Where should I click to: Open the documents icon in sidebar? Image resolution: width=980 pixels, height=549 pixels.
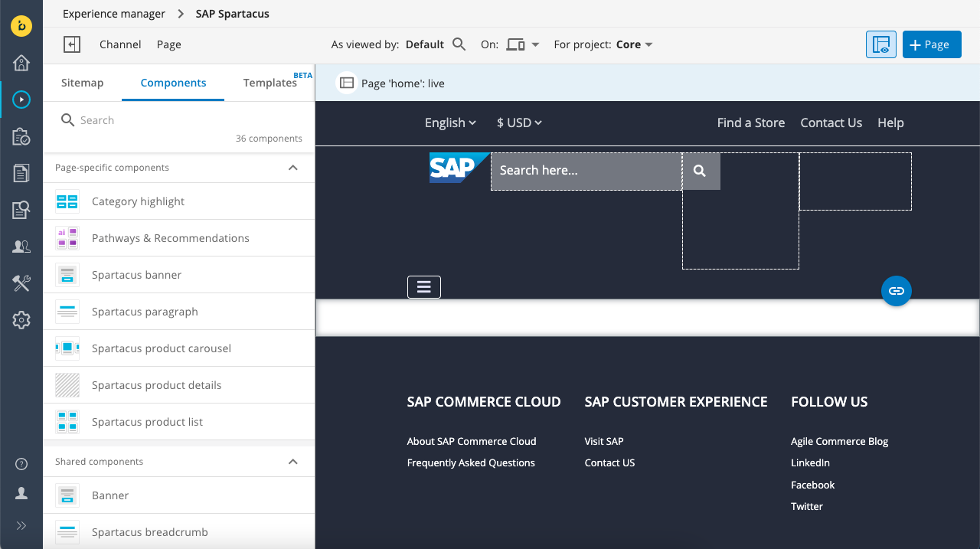[x=21, y=173]
